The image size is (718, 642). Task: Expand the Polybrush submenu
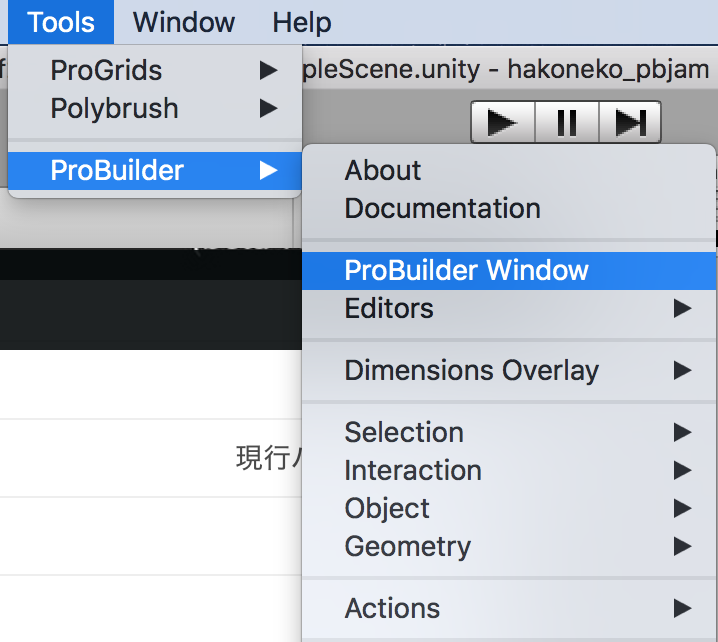tap(155, 109)
